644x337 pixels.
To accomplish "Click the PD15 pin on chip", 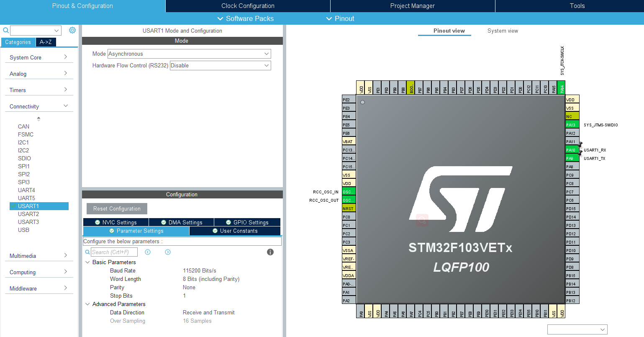I will (x=572, y=208).
